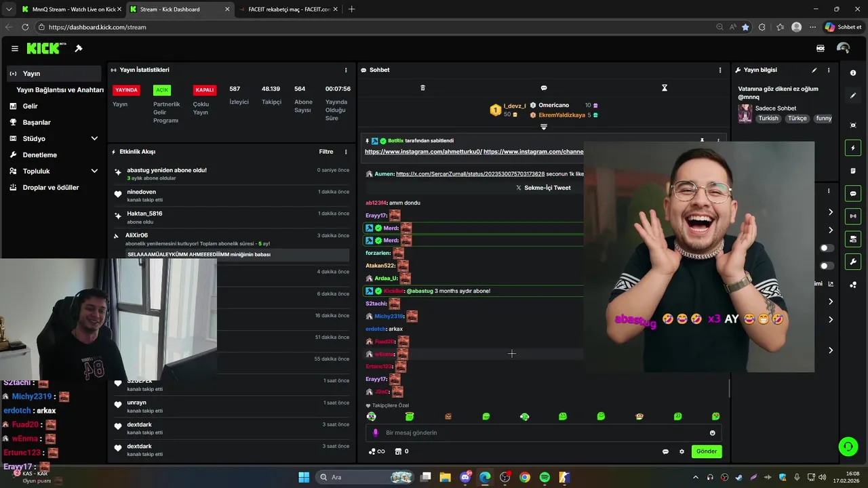This screenshot has height=488, width=868.
Task: Click the channel points infinity icon
Action: coord(376,451)
